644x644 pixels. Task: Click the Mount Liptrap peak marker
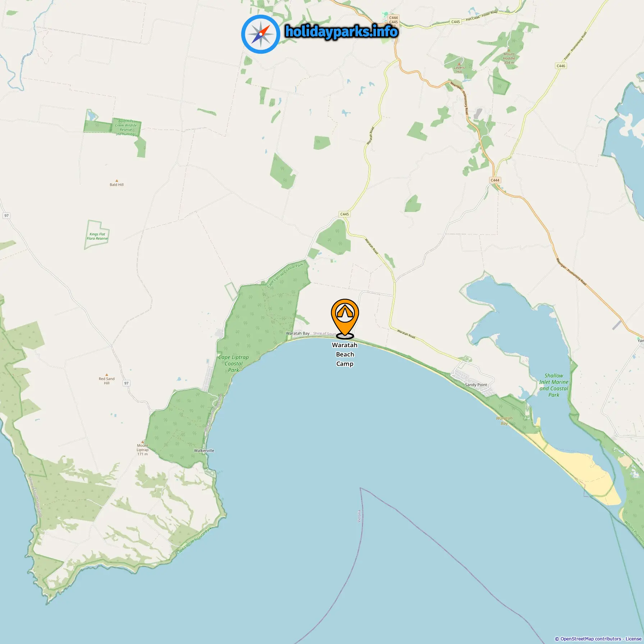143,442
